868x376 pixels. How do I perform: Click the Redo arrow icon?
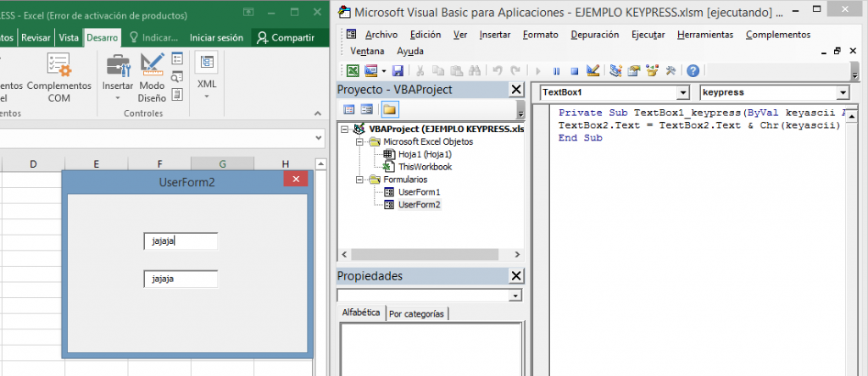tap(515, 71)
